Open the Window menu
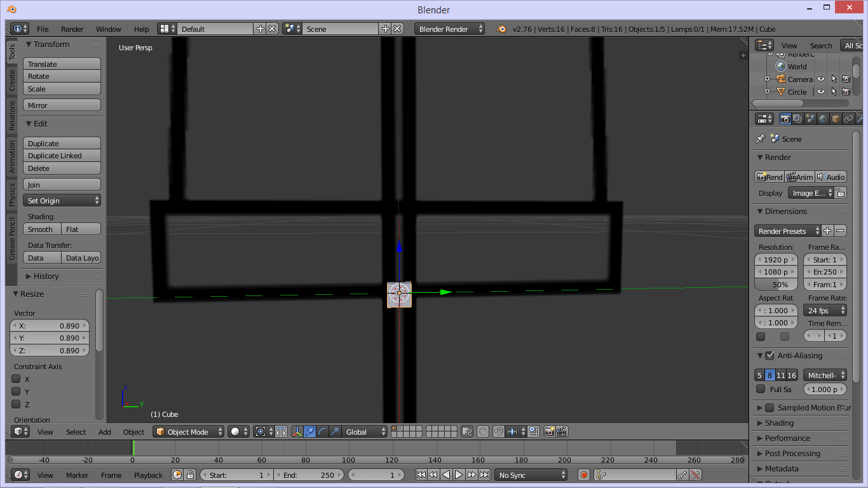Viewport: 868px width, 488px height. click(108, 29)
